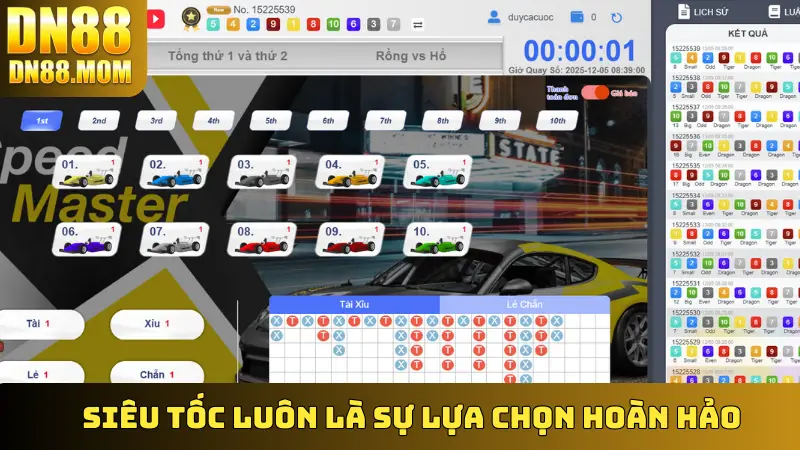Bet on car 05 teal racer
This screenshot has width=800, height=450.
point(438,172)
